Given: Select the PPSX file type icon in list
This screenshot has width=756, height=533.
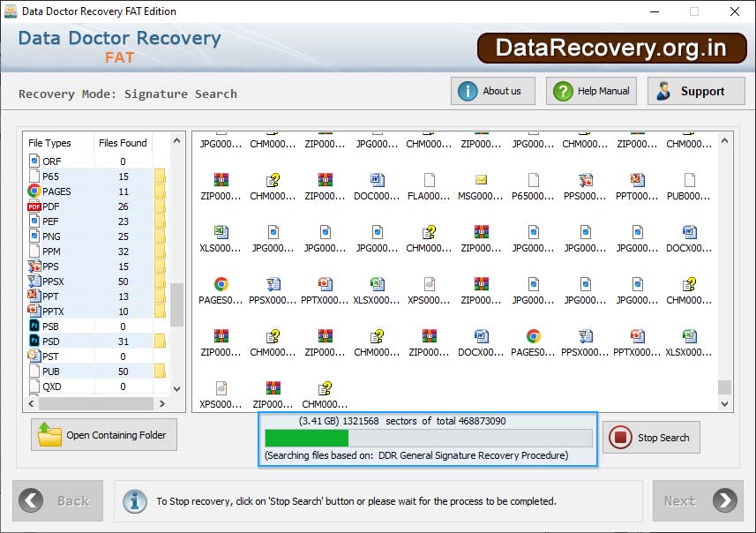Looking at the screenshot, I should tap(34, 281).
